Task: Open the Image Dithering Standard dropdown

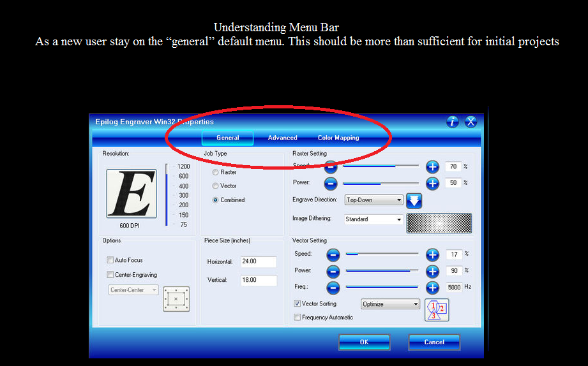Action: coord(373,219)
